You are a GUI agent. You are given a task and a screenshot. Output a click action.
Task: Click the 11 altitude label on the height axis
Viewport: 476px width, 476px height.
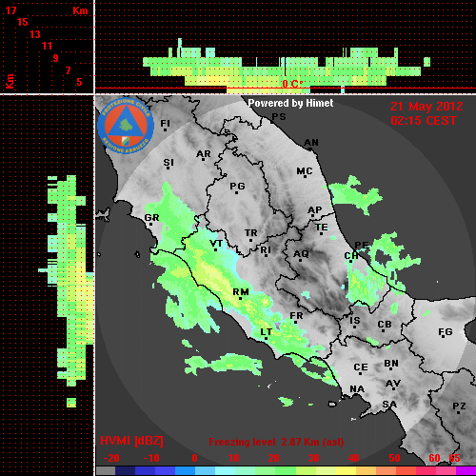(47, 46)
